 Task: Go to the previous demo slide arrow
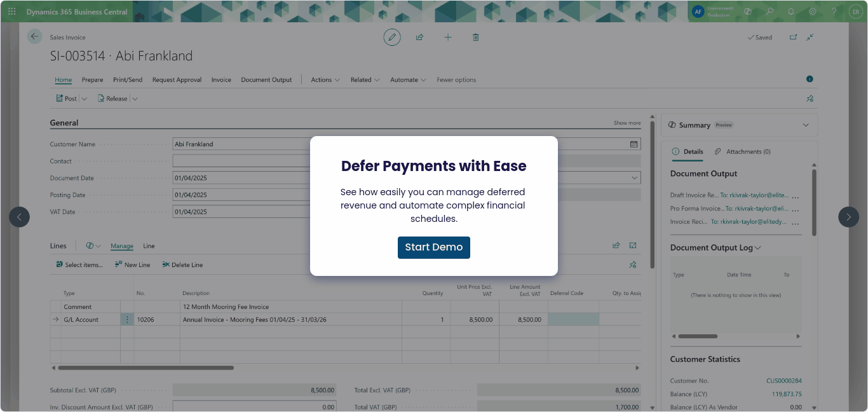[x=19, y=217]
